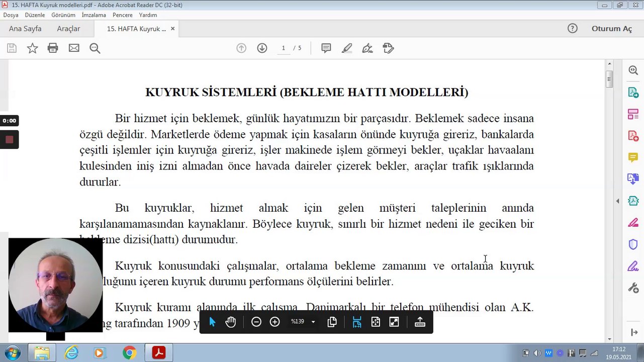Click the page display copy icon in the floating toolbar
This screenshot has width=644, height=362.
(x=332, y=322)
